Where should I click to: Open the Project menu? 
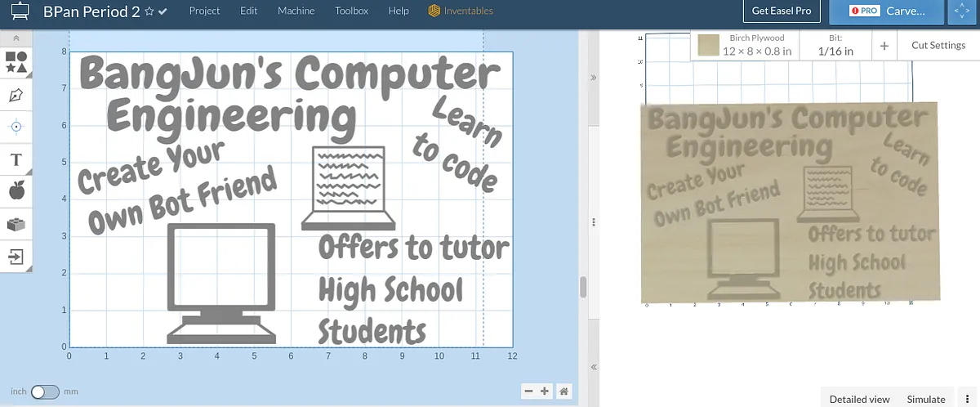[x=205, y=11]
